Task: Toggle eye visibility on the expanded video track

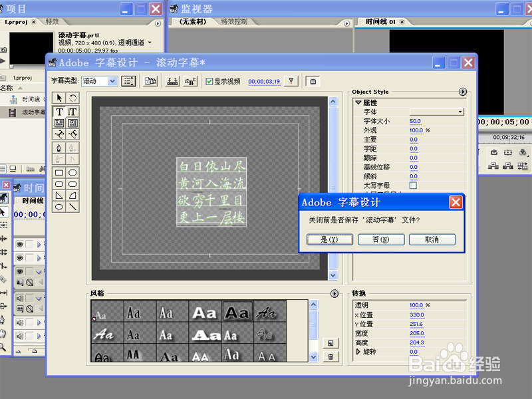Action: tap(20, 271)
